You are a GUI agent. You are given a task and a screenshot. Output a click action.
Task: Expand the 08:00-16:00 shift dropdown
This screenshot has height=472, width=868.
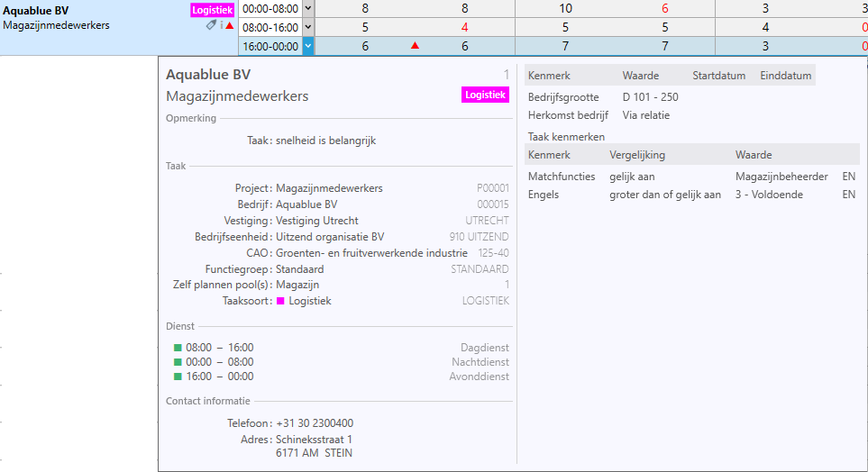click(x=307, y=27)
